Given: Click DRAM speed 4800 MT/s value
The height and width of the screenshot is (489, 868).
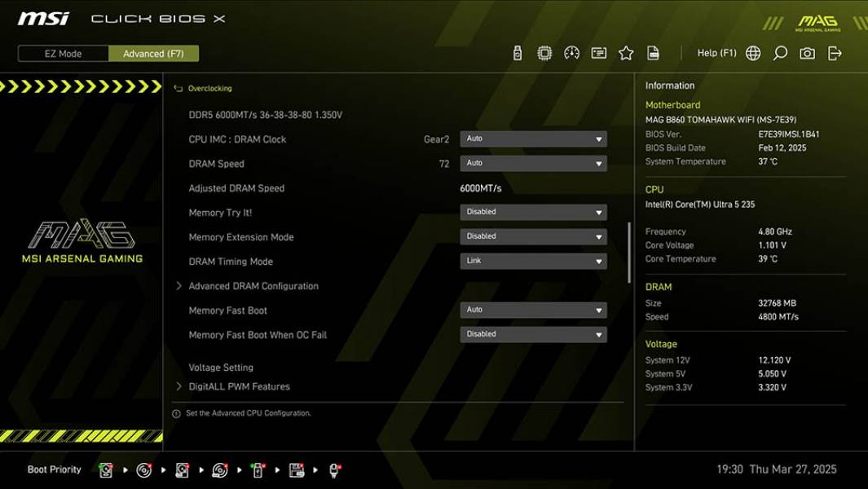Looking at the screenshot, I should pos(778,317).
